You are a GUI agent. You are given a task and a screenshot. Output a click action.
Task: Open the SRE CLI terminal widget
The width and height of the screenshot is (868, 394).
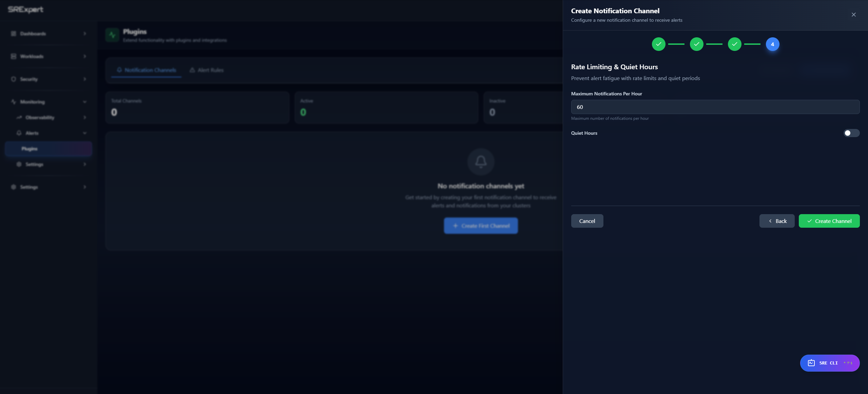click(830, 363)
